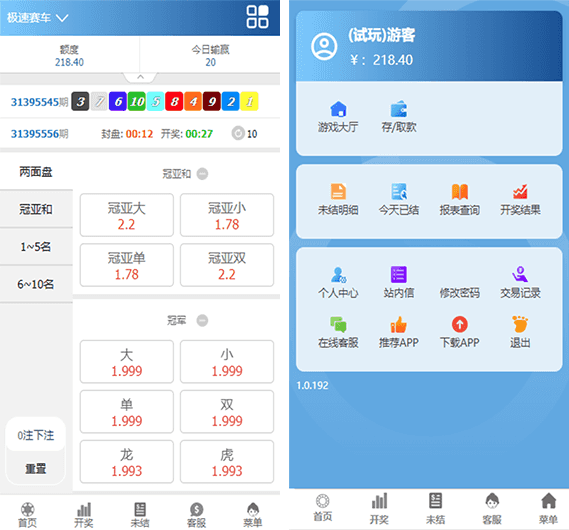Open 未结明细 document icon
Image resolution: width=569 pixels, height=530 pixels.
click(x=338, y=192)
